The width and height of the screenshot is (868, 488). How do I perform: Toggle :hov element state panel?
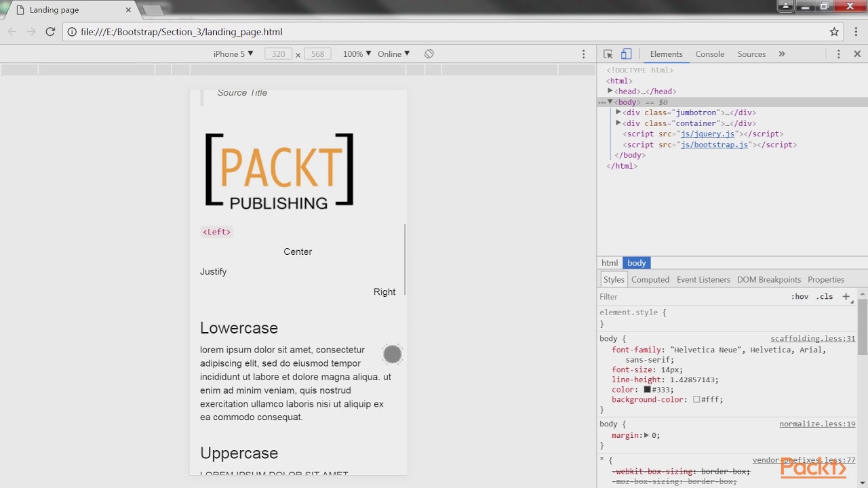(800, 296)
